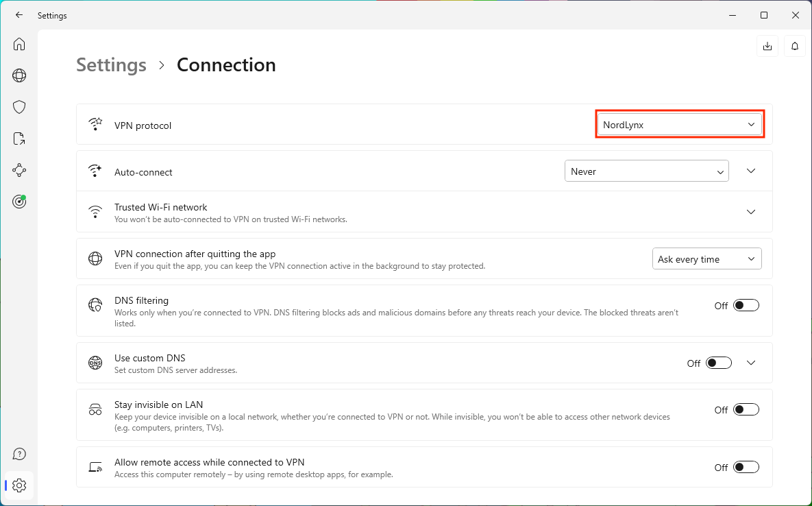Open the Home icon in sidebar
This screenshot has width=812, height=506.
click(19, 45)
